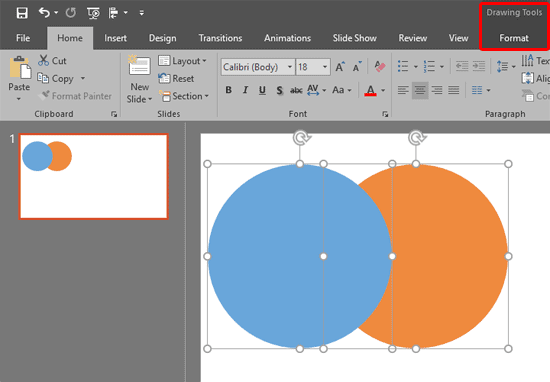Click the Change Case Aa icon
The width and height of the screenshot is (550, 382).
click(338, 90)
